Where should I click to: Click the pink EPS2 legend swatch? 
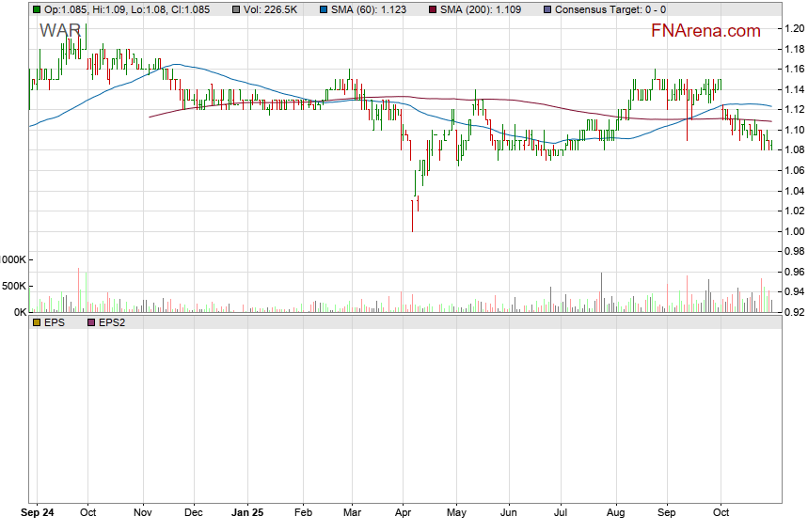pyautogui.click(x=91, y=322)
